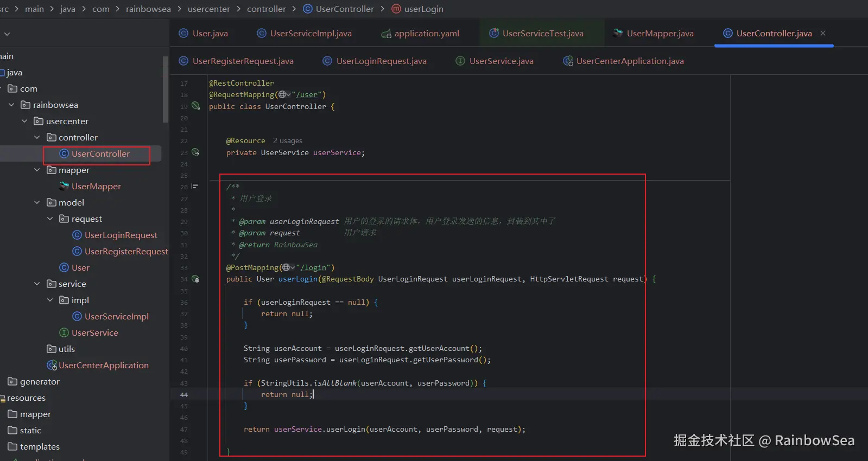Switch to the UserServiceTest.java tab

[542, 34]
